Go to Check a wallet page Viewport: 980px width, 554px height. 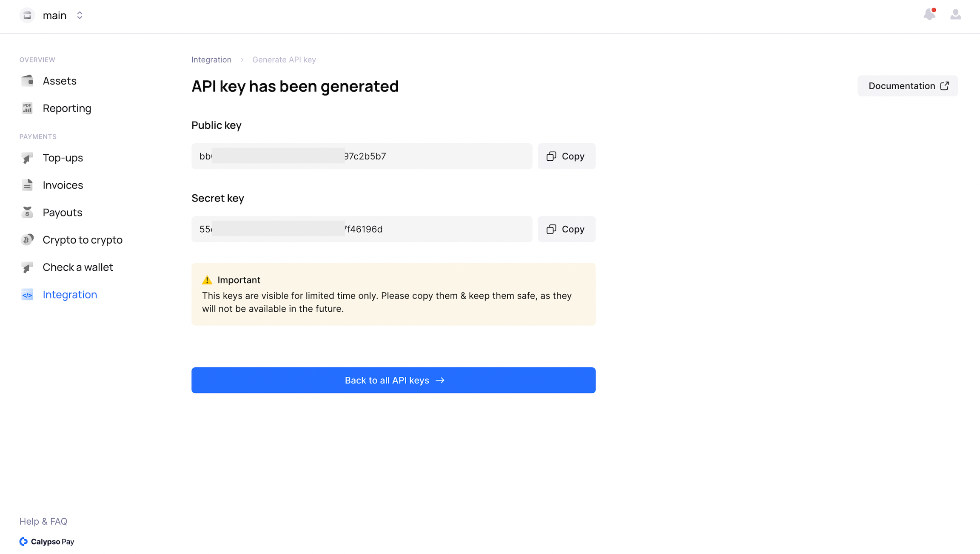(x=77, y=267)
